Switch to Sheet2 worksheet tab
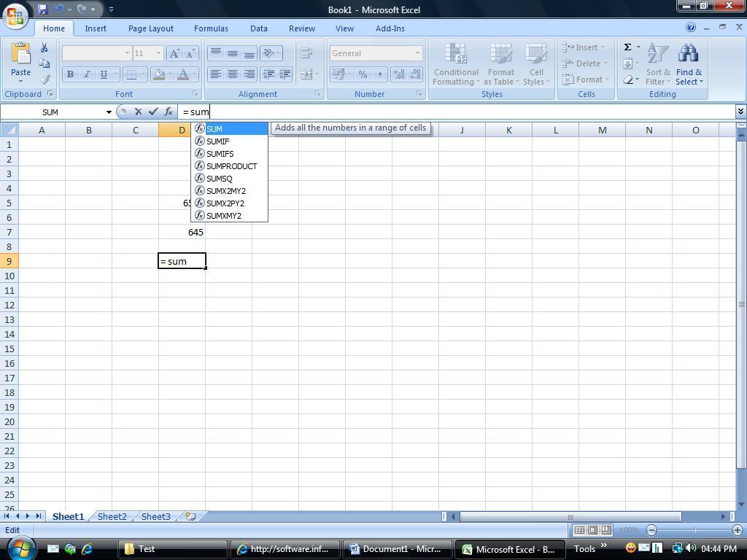 (112, 516)
